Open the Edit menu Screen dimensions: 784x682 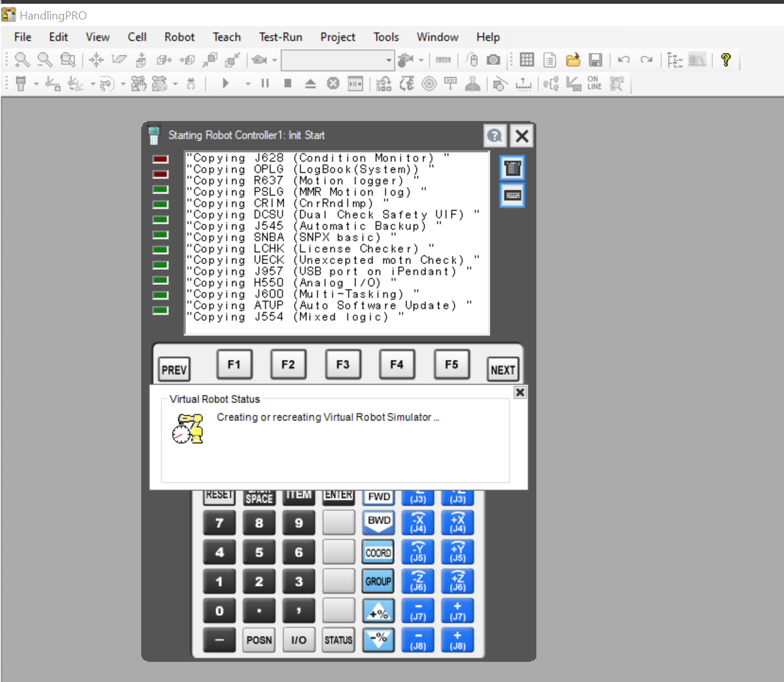click(x=59, y=37)
